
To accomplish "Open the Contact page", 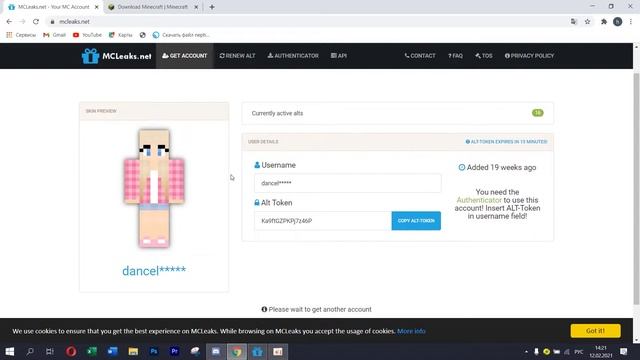I will [420, 56].
